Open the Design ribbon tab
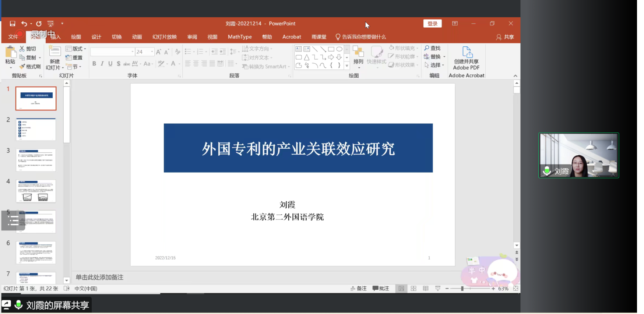644x314 pixels. click(x=96, y=37)
